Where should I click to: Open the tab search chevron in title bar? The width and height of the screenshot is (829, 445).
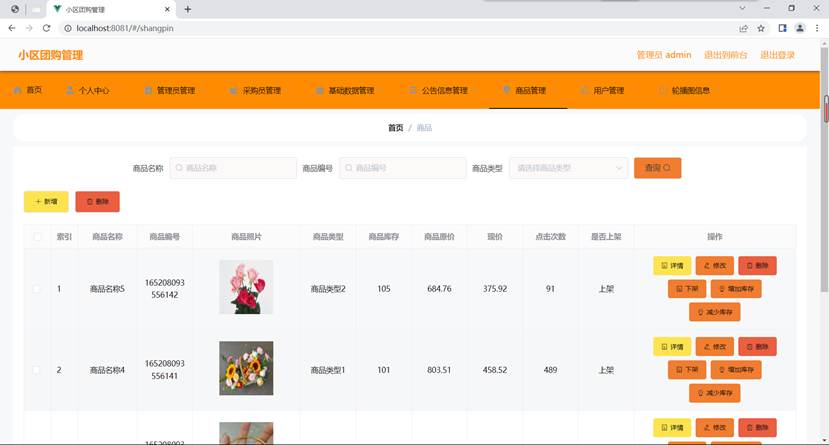(742, 8)
